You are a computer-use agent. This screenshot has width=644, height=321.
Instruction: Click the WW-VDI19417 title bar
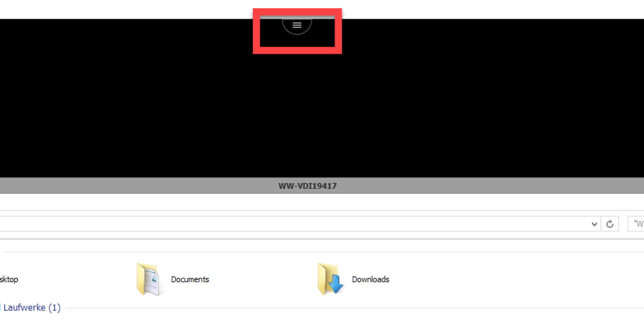tap(322, 186)
